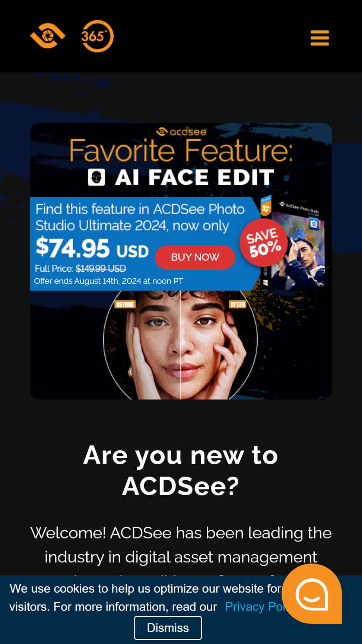Click the SAVE 50% red badge
The height and width of the screenshot is (644, 362).
263,242
